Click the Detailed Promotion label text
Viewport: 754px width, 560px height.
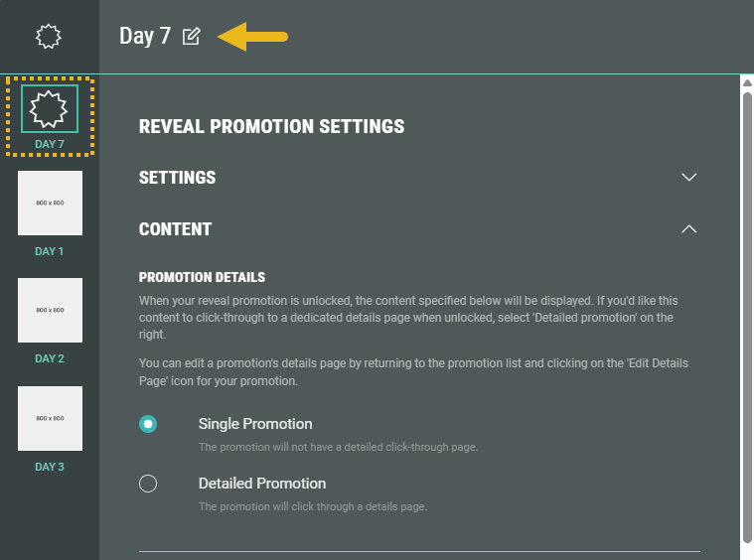click(262, 484)
